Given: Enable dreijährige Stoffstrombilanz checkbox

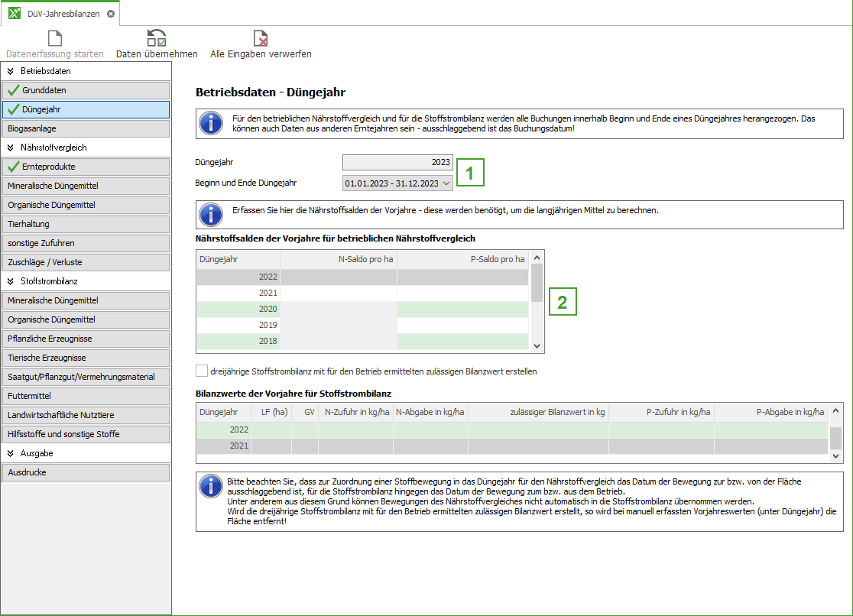Looking at the screenshot, I should point(202,371).
